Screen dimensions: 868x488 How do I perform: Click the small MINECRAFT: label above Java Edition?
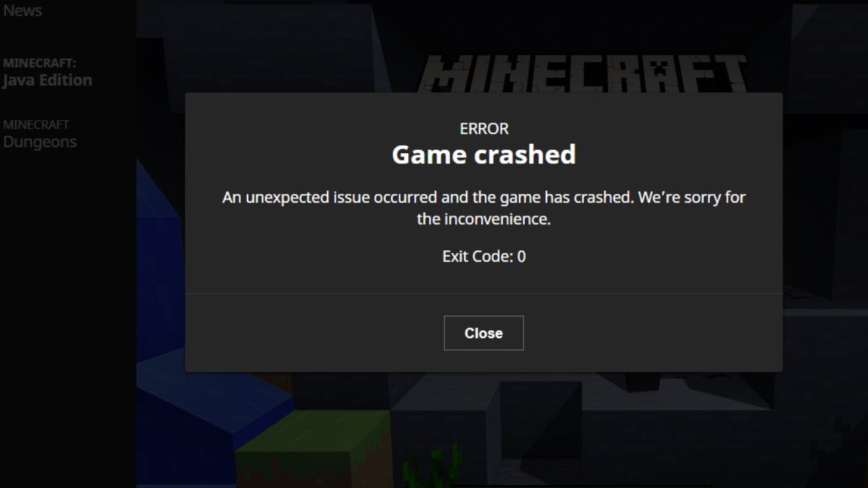click(39, 63)
